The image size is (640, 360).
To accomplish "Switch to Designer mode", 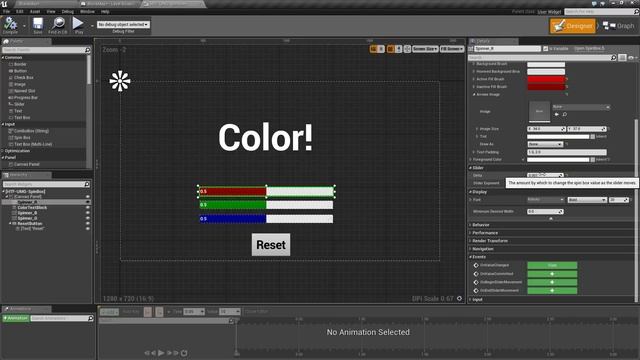I will point(573,26).
